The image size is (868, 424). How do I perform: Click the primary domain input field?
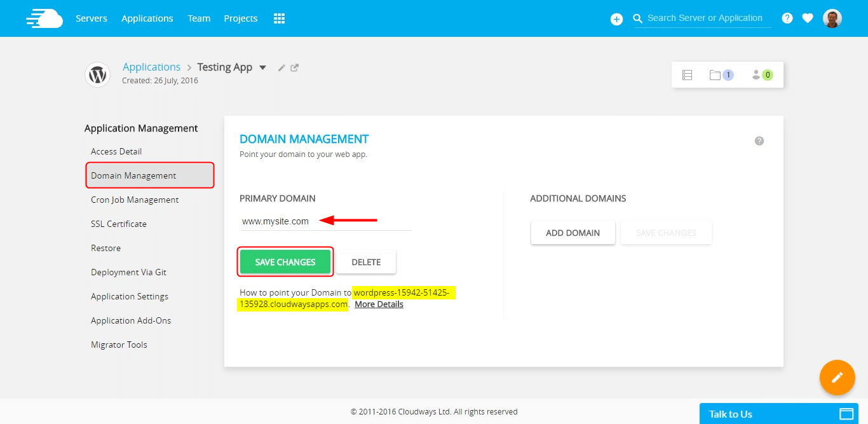(x=325, y=221)
